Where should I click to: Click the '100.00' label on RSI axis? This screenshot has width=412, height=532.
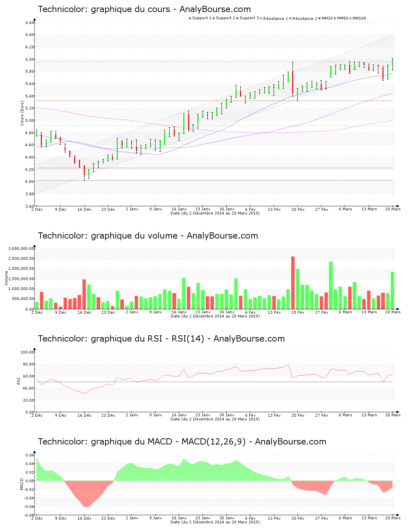coord(27,352)
